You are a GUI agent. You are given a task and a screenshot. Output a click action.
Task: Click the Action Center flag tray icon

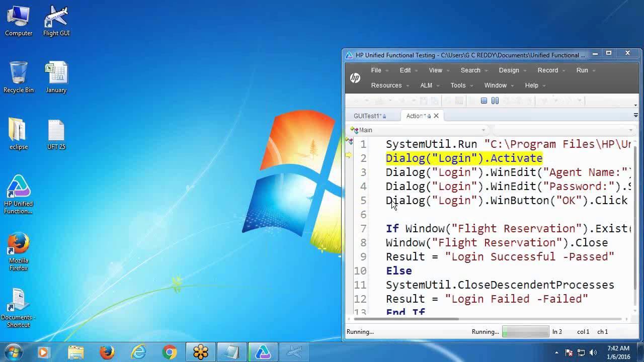[569, 352]
